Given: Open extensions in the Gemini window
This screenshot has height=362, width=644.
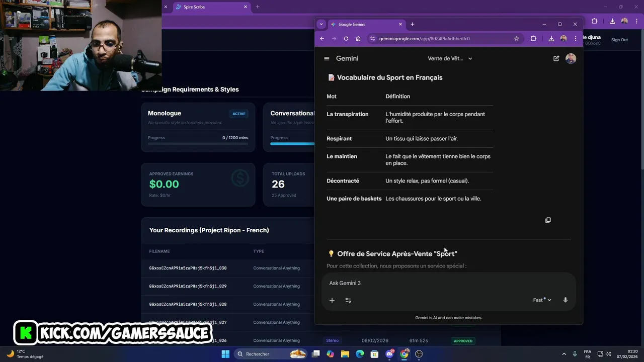Looking at the screenshot, I should coord(533,38).
